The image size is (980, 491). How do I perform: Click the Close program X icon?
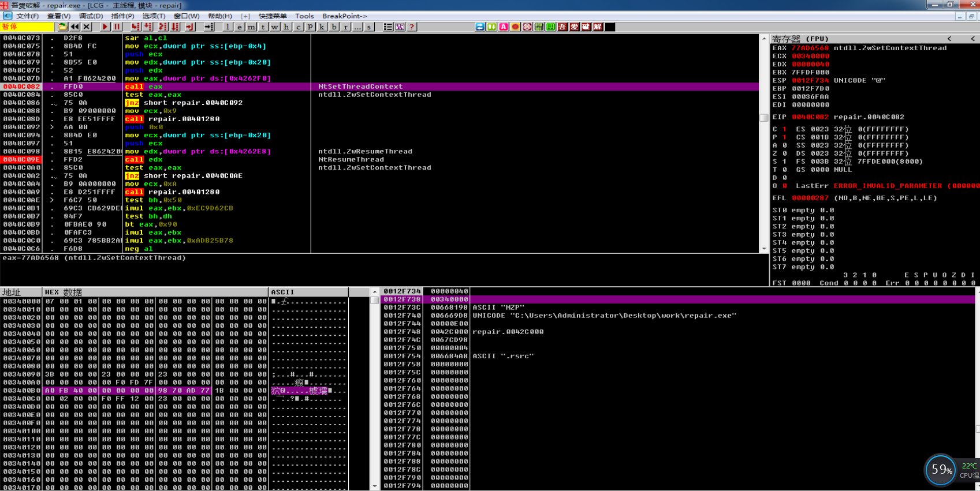coord(87,27)
